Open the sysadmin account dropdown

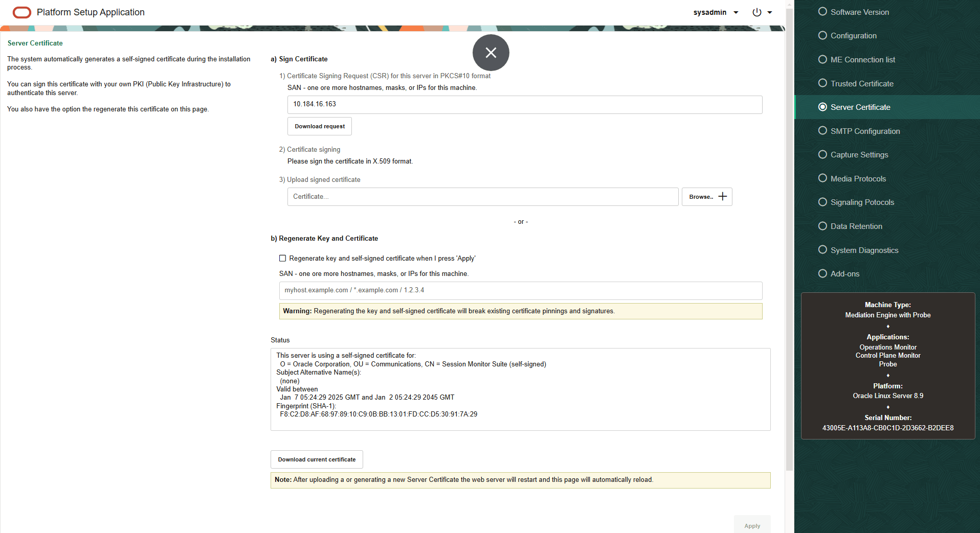tap(736, 12)
